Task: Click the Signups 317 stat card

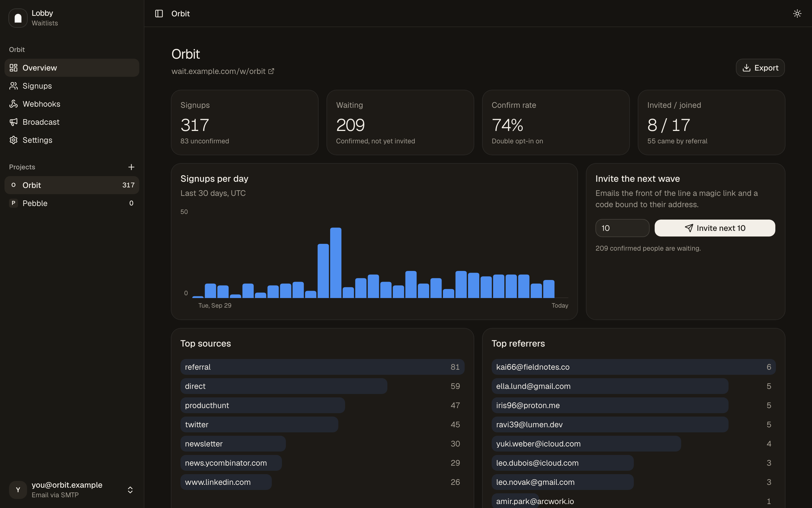Action: (x=245, y=122)
